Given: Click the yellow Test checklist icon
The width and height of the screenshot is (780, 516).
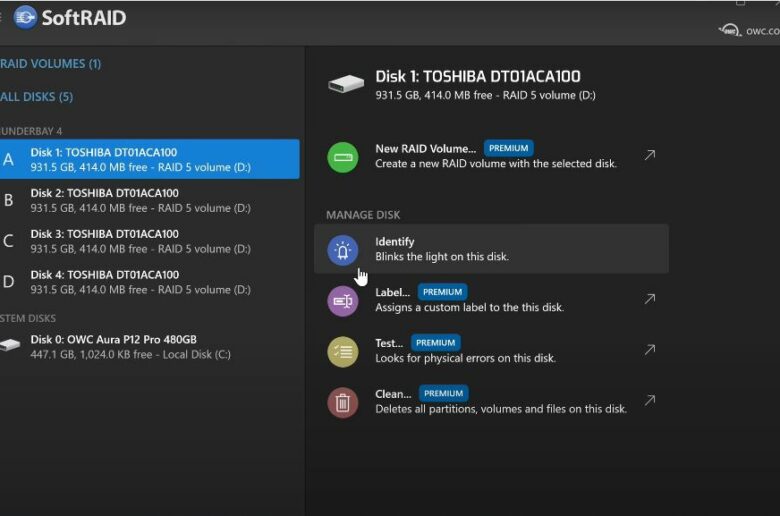Looking at the screenshot, I should tap(343, 351).
